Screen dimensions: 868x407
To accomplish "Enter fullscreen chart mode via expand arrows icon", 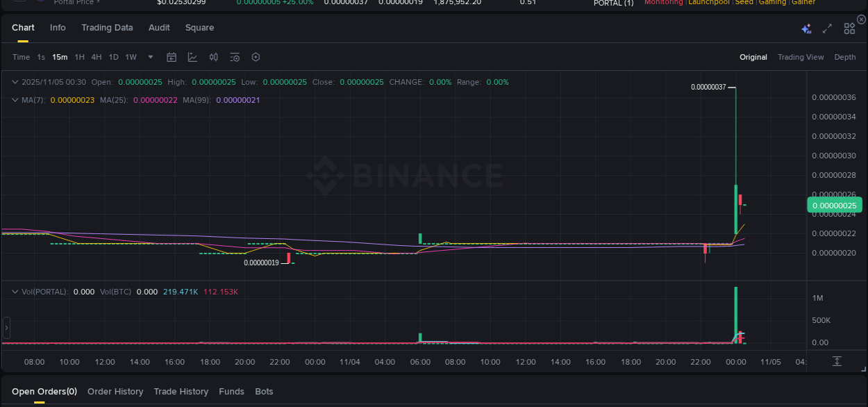I will point(826,28).
